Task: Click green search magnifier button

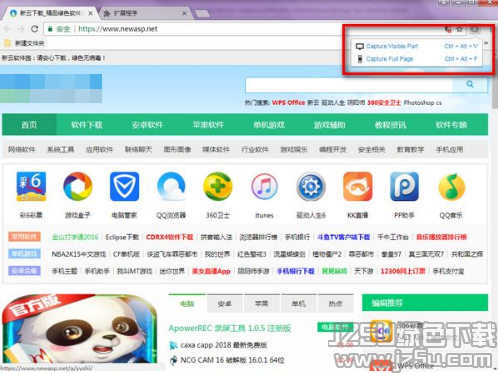Action: click(470, 84)
